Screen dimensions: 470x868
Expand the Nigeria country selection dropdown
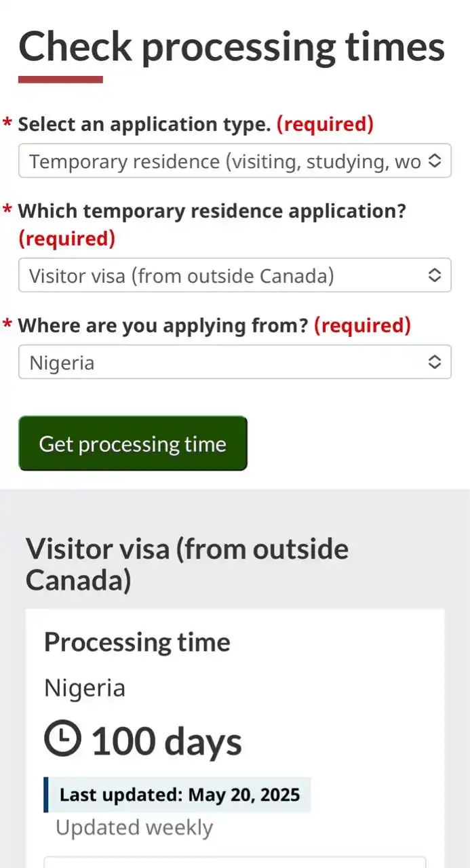click(235, 362)
